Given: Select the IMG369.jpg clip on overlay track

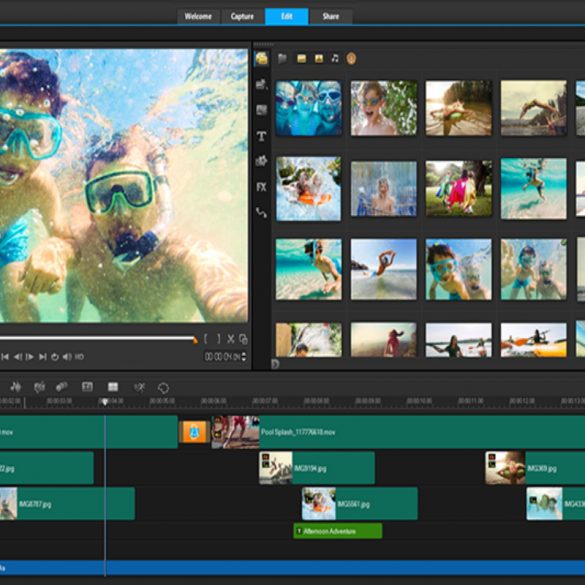Looking at the screenshot, I should 535,468.
